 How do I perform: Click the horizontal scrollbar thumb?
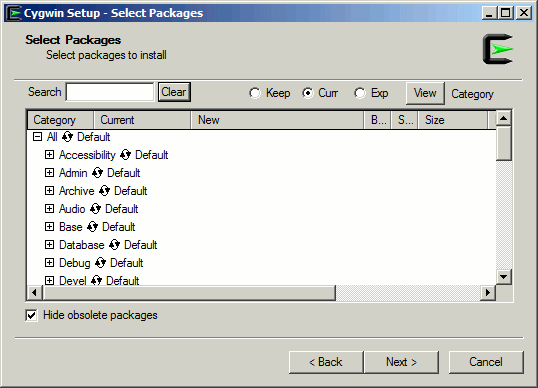click(189, 293)
